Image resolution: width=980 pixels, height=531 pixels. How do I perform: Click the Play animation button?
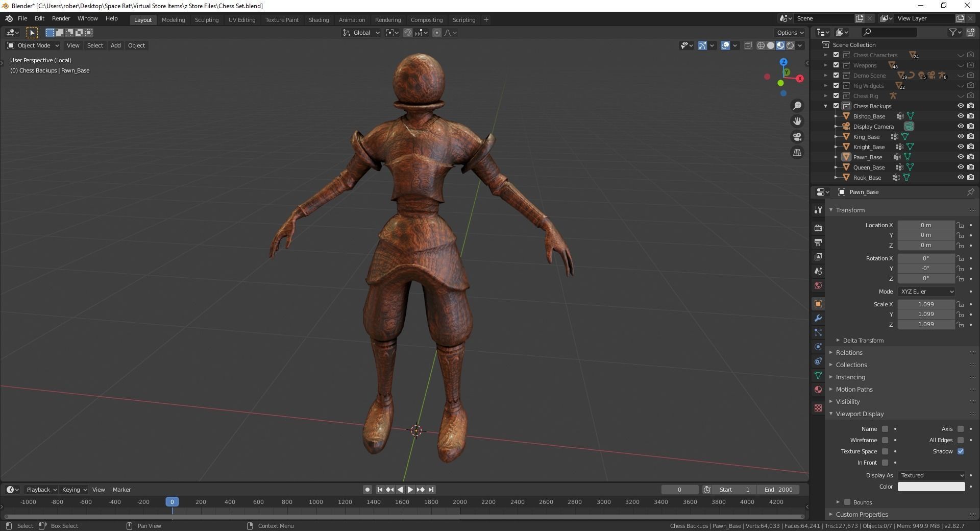410,490
